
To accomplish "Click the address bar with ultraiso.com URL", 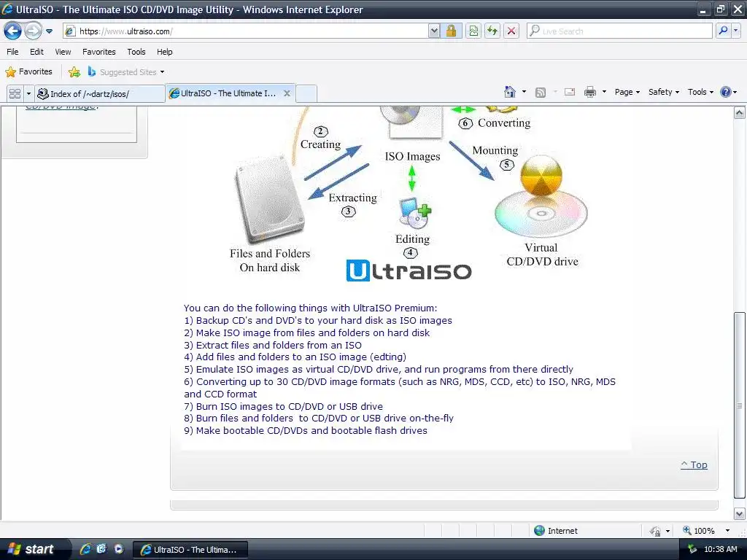I will tap(246, 31).
